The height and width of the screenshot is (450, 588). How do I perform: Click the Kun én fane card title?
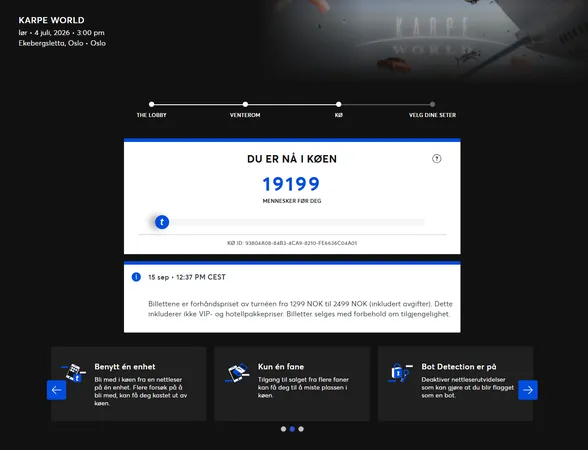(x=281, y=367)
